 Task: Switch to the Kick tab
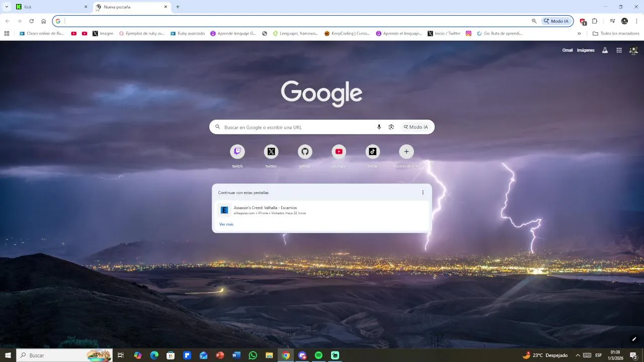50,7
